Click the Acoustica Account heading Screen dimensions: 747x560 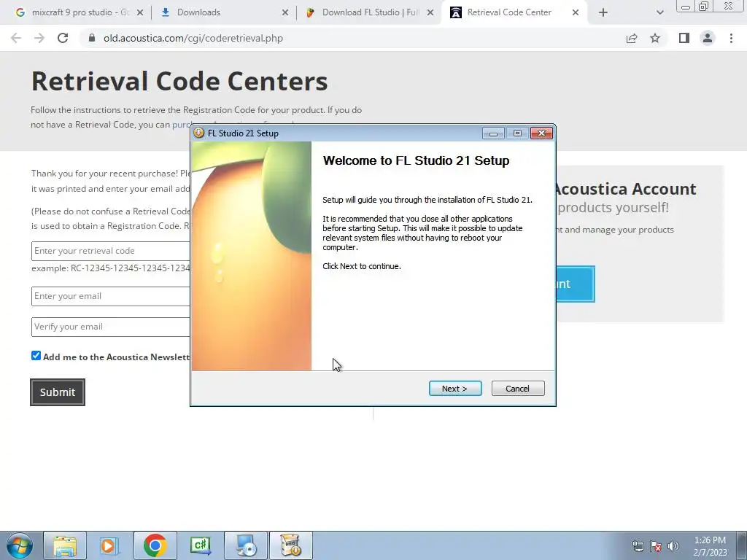(x=625, y=189)
